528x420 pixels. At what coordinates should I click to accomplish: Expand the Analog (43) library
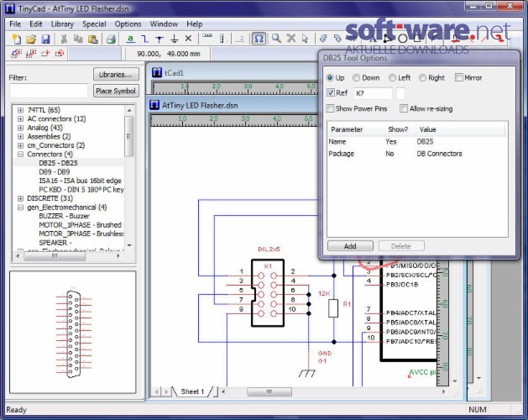20,128
